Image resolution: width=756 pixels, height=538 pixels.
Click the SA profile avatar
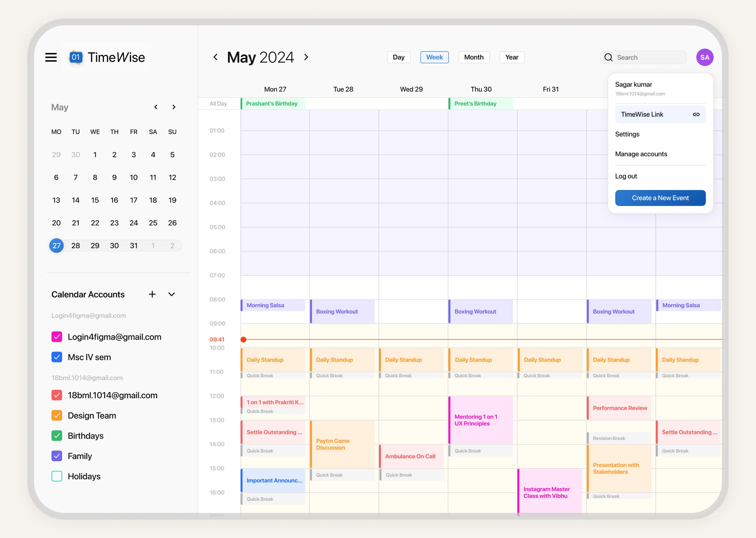tap(705, 57)
